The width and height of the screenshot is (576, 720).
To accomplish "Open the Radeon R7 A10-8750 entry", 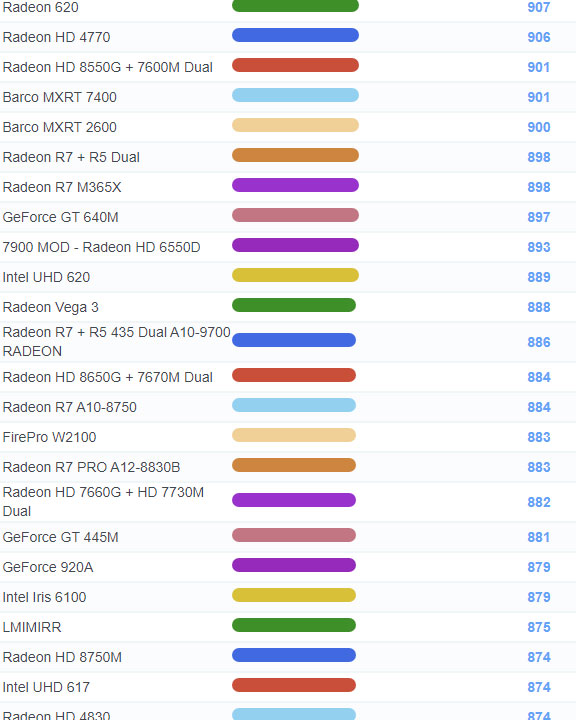I will tap(69, 407).
